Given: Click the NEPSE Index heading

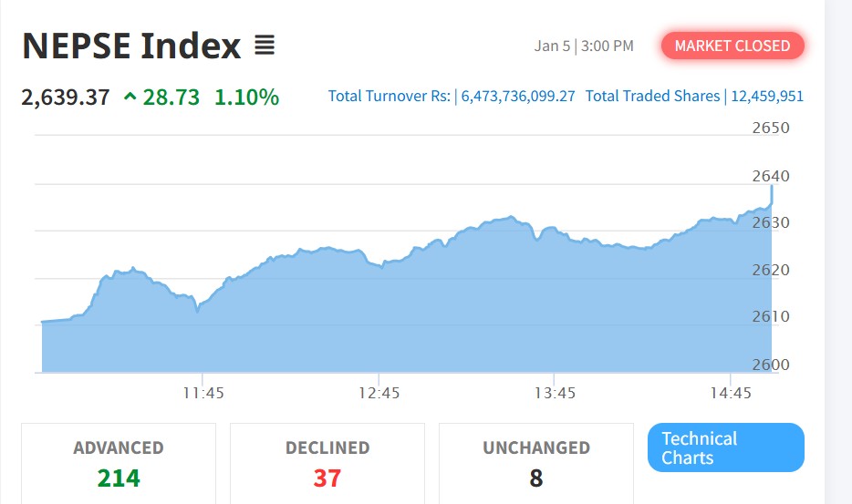Looking at the screenshot, I should (131, 46).
